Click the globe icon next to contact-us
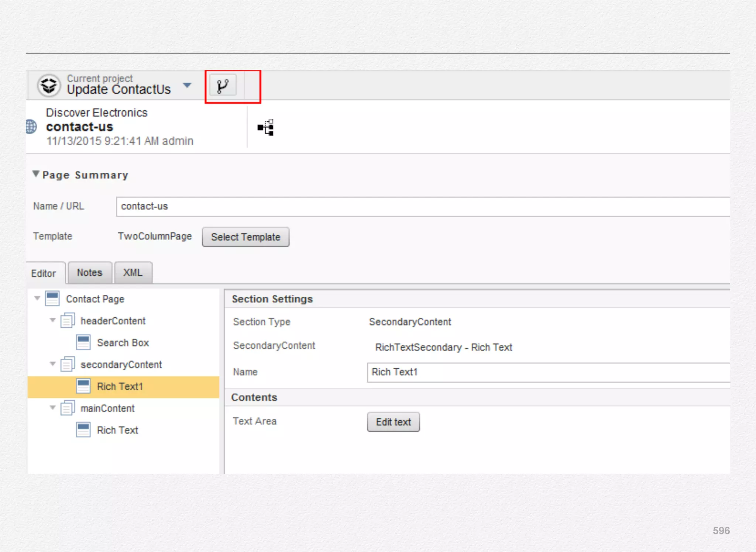The height and width of the screenshot is (552, 756). [31, 127]
